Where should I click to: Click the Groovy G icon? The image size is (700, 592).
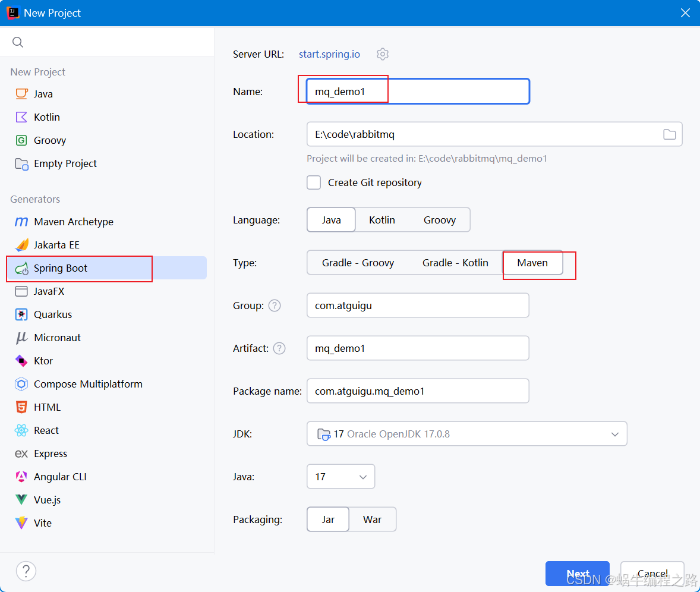point(21,140)
